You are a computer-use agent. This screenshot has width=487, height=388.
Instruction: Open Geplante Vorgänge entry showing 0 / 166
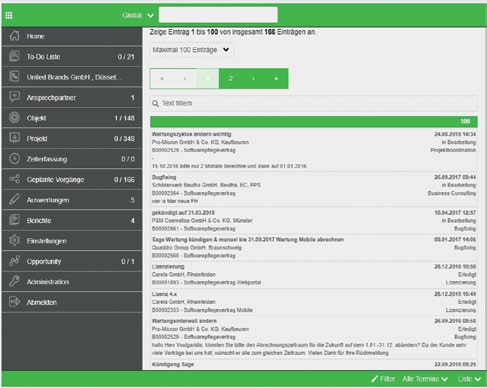[x=72, y=179]
